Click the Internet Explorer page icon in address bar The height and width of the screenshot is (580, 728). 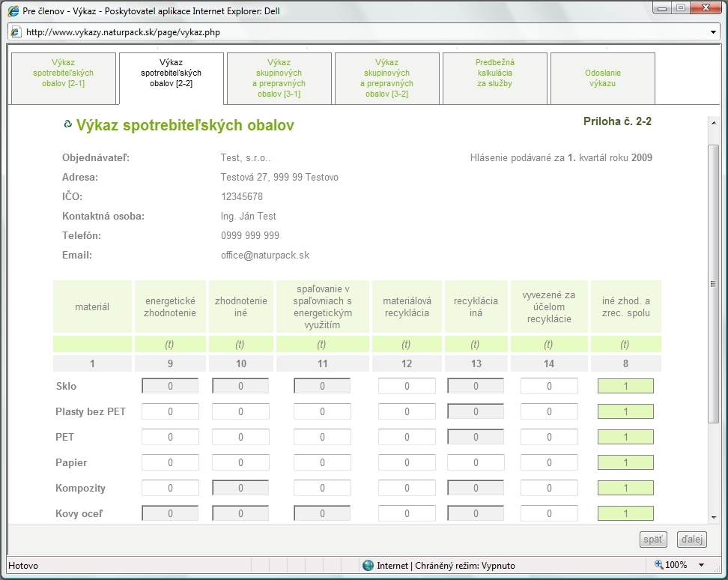coord(16,32)
